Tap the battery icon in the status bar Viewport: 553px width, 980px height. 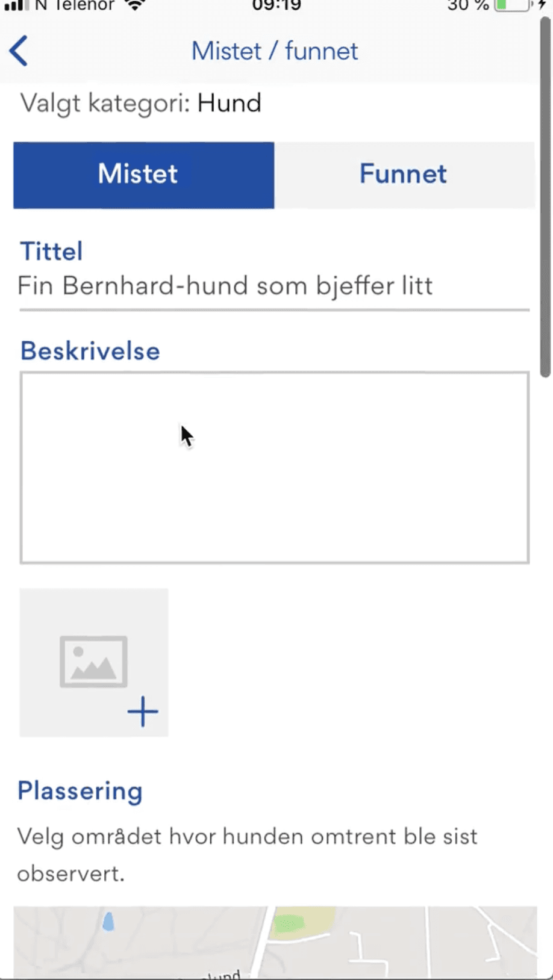(x=511, y=6)
